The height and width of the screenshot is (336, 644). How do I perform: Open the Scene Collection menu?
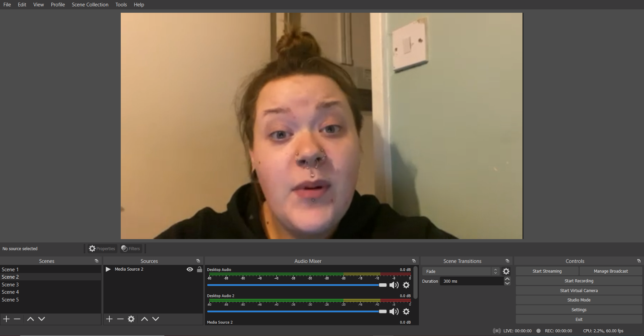coord(90,5)
